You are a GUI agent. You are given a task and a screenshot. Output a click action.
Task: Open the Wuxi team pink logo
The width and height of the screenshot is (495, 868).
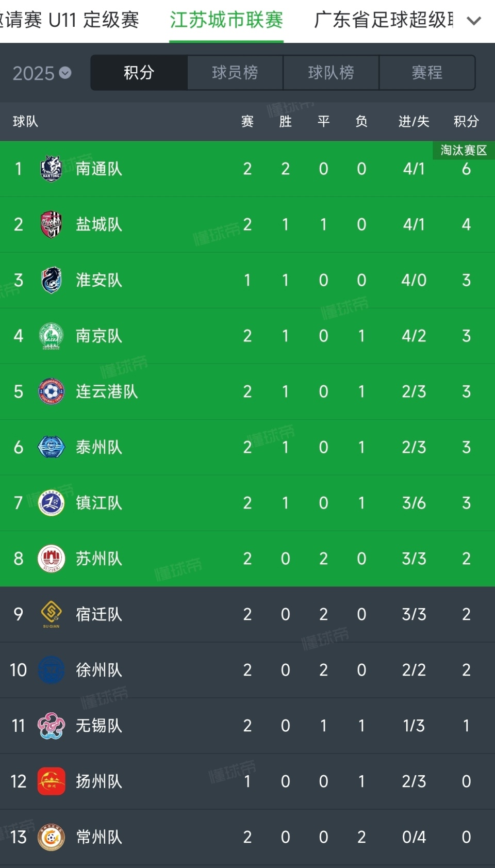click(51, 726)
